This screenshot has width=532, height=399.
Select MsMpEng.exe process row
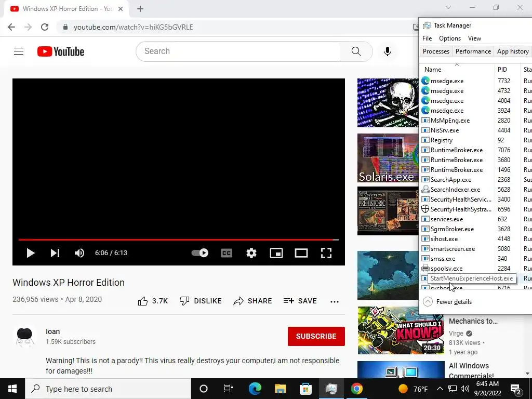click(x=476, y=121)
